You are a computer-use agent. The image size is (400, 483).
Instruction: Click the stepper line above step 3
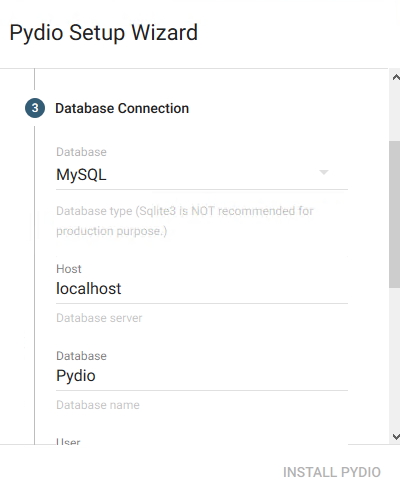34,79
